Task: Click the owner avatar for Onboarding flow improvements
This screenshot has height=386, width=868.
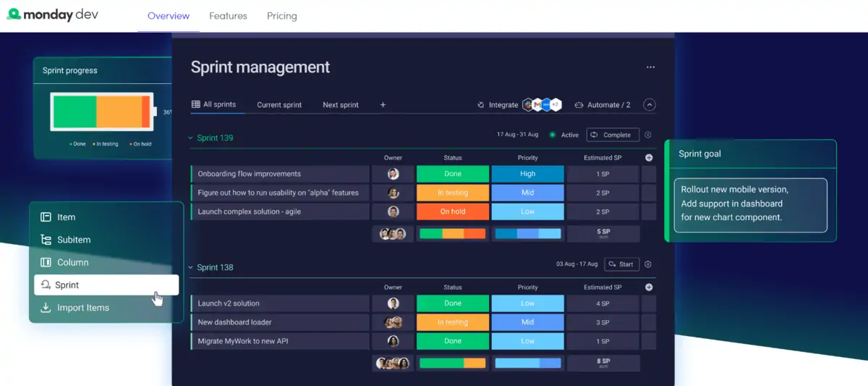Action: click(393, 174)
